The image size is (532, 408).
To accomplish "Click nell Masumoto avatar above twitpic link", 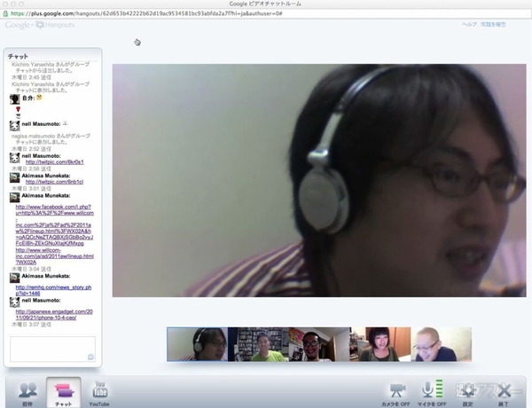I will tap(14, 158).
